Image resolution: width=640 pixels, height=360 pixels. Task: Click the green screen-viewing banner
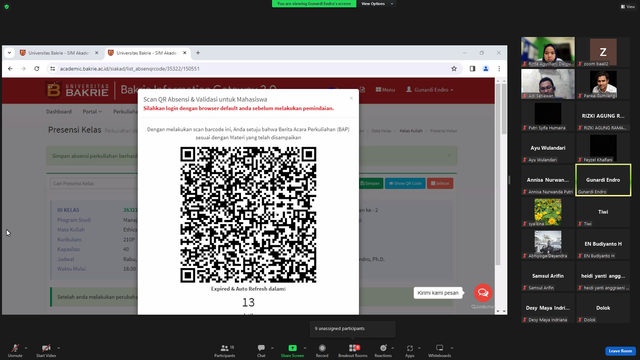click(314, 4)
